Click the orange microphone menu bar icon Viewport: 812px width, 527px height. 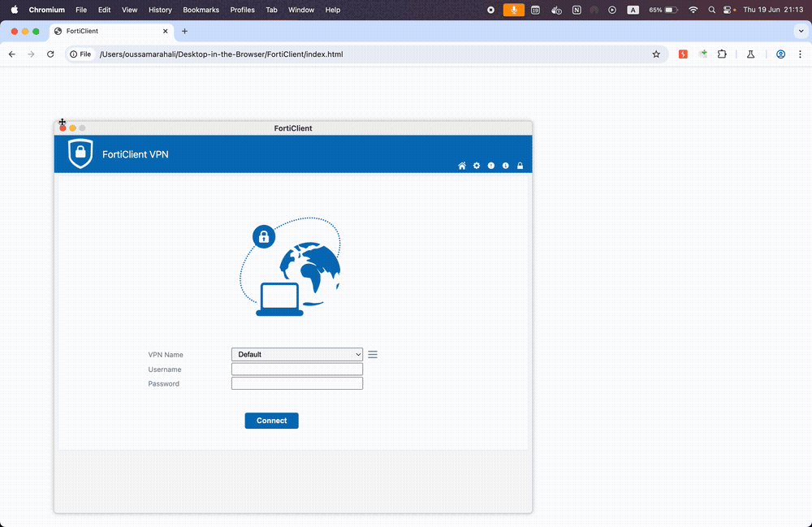click(514, 10)
